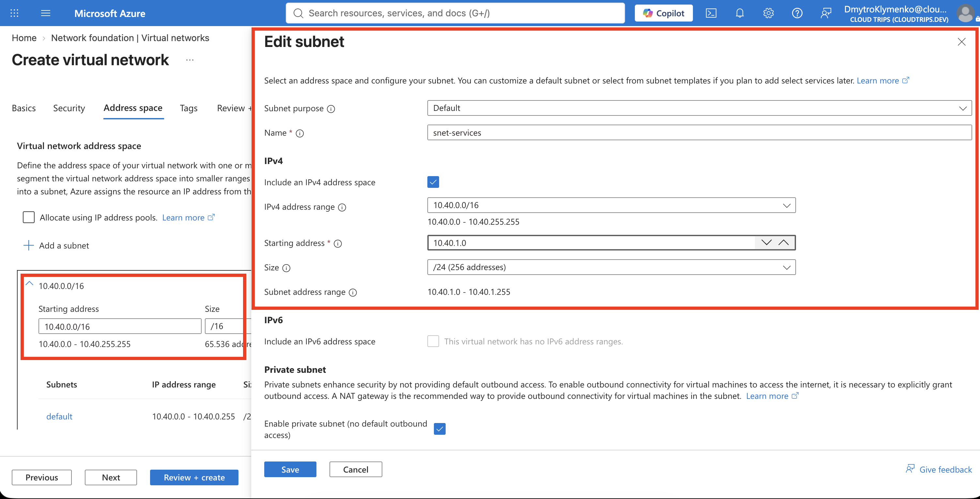Click Microsoft Azure portal title
Viewport: 980px width, 499px height.
coord(110,13)
